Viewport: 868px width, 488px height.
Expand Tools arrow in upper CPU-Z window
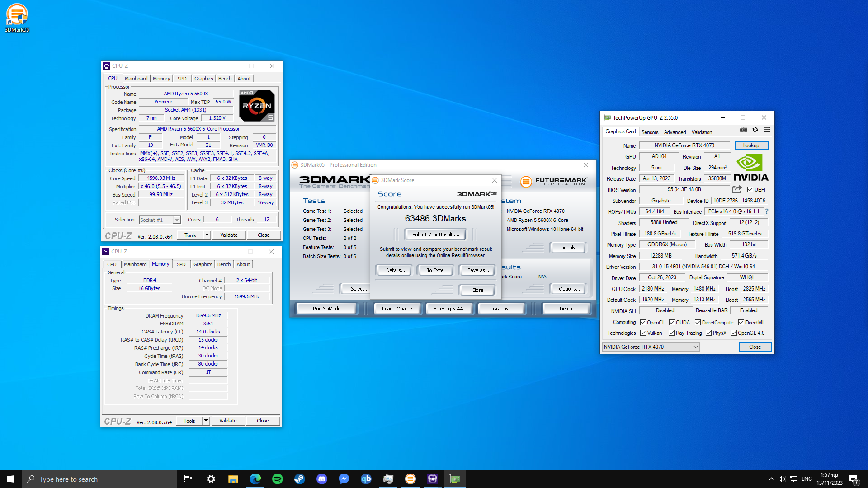point(207,235)
